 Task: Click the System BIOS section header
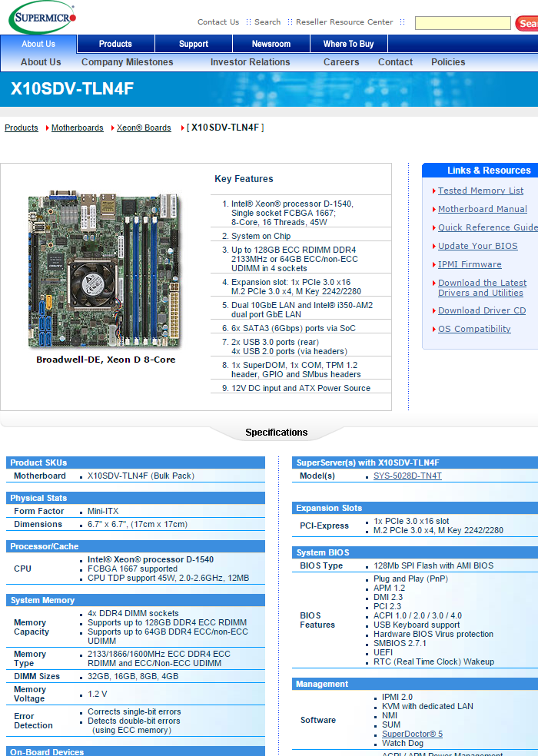(415, 552)
